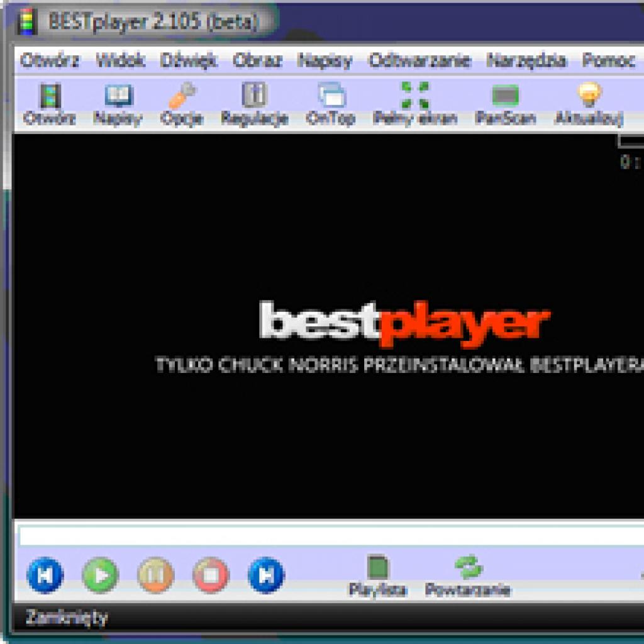Click the previous track button
Image resolution: width=644 pixels, height=644 pixels.
pos(45,575)
